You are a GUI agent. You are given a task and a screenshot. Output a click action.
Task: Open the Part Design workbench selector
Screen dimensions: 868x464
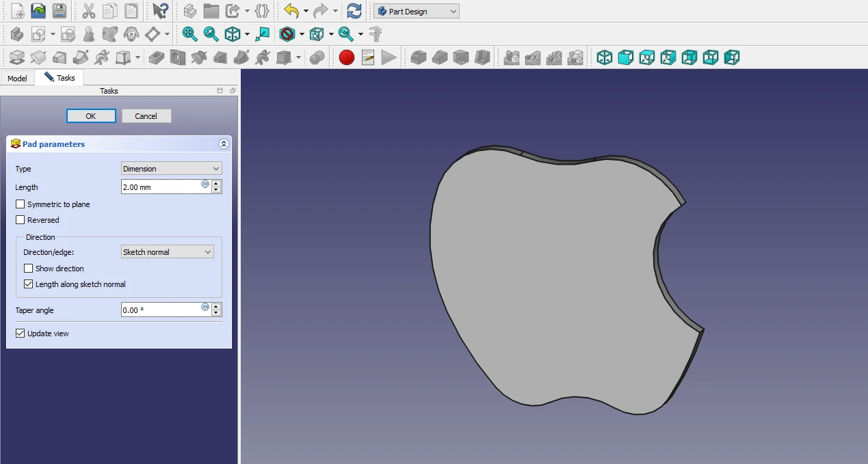pos(416,11)
